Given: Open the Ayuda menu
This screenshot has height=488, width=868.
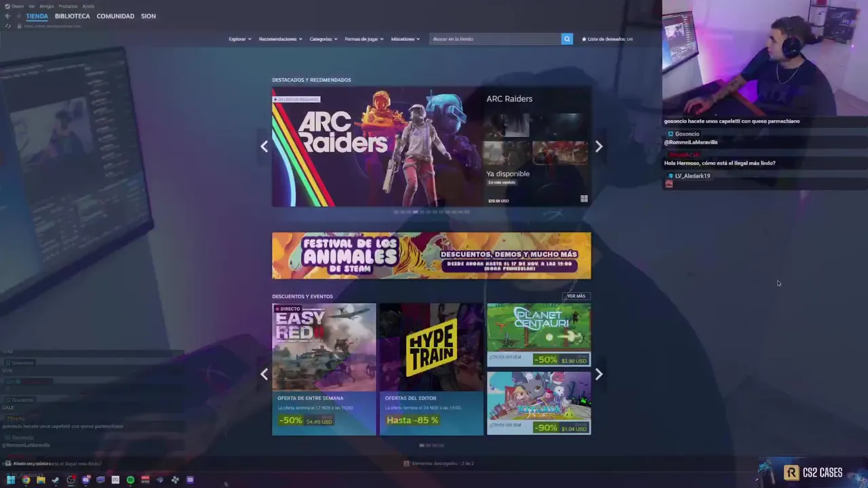Looking at the screenshot, I should coord(88,6).
